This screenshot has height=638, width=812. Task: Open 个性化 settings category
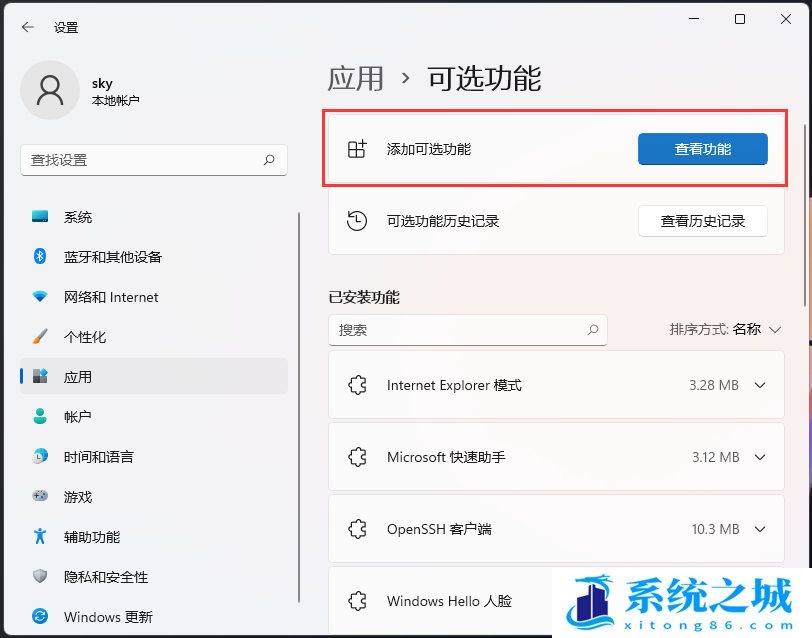point(154,337)
